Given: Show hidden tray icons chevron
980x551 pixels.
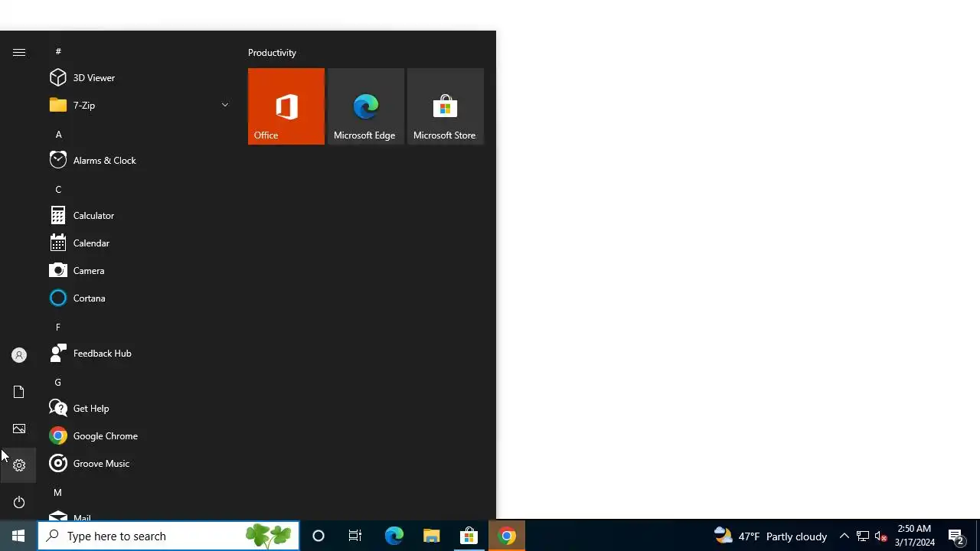Looking at the screenshot, I should click(844, 536).
